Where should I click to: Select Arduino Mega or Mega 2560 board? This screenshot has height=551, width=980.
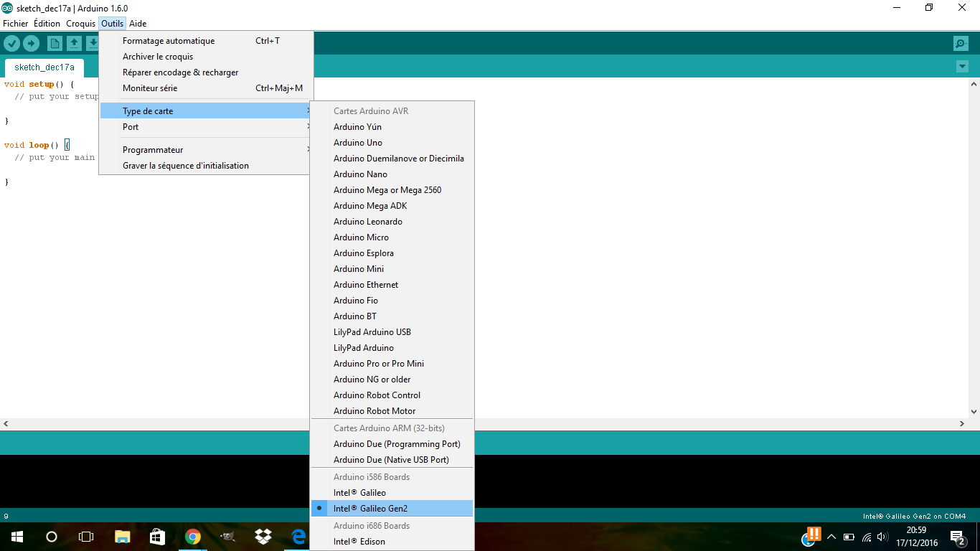pyautogui.click(x=387, y=190)
